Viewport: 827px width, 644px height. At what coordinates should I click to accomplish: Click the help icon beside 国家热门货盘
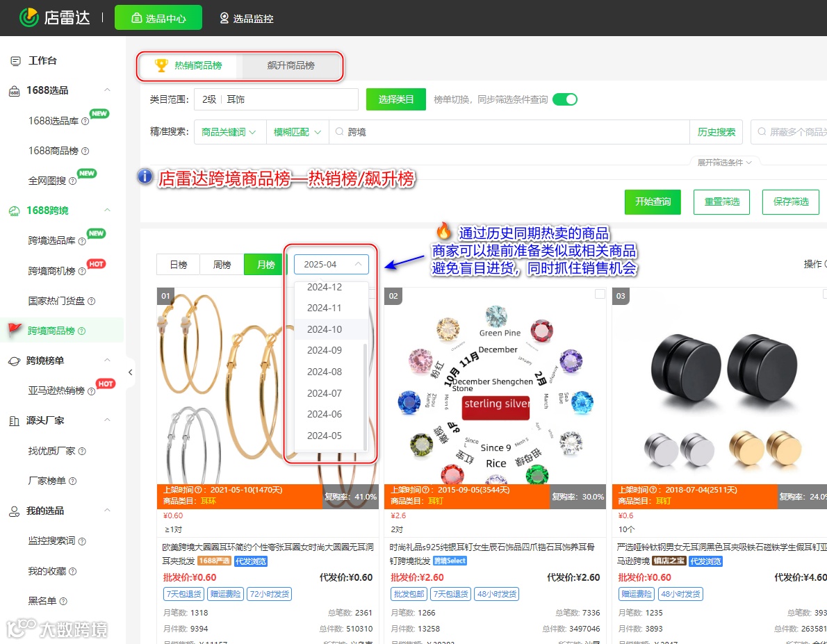point(91,302)
